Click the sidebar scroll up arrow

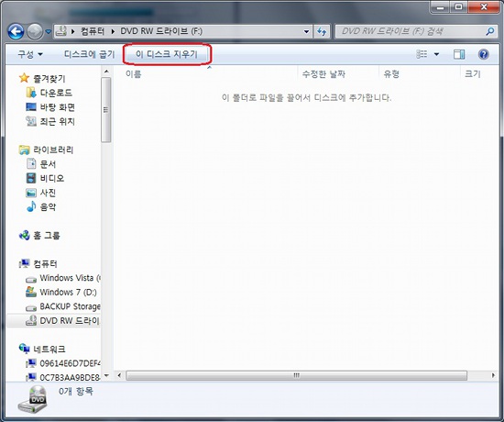(x=106, y=72)
